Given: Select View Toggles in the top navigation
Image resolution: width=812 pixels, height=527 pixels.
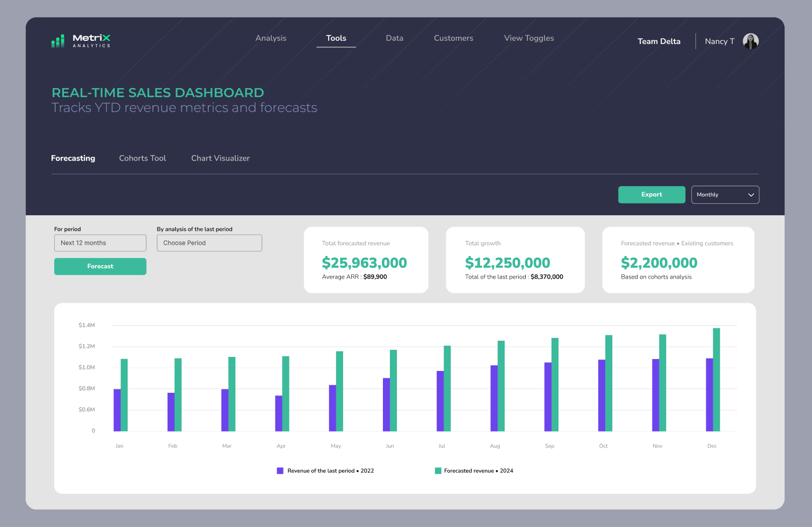Looking at the screenshot, I should (x=528, y=38).
